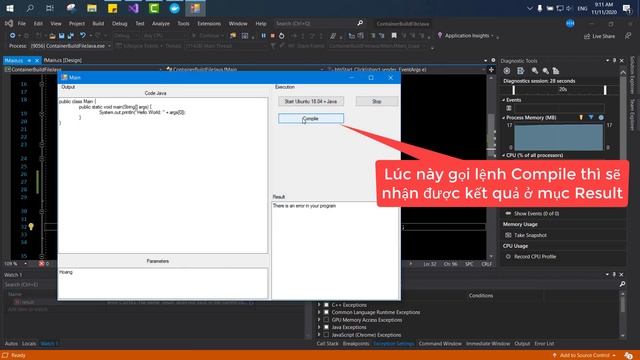Collapse CPU (% of all processors) section

point(503,156)
